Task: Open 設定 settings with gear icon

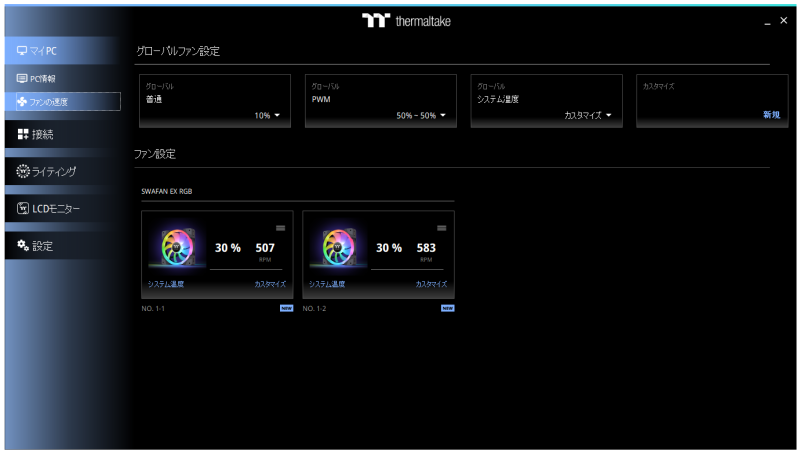Action: 64,245
